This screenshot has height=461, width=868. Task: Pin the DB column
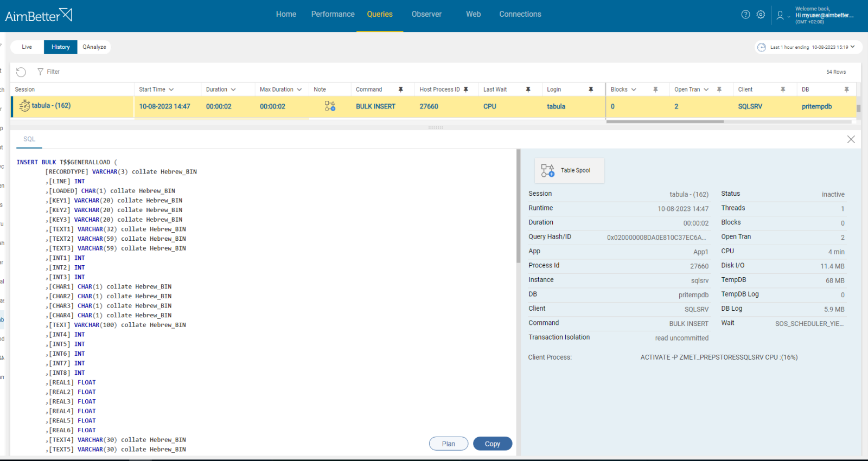point(846,89)
